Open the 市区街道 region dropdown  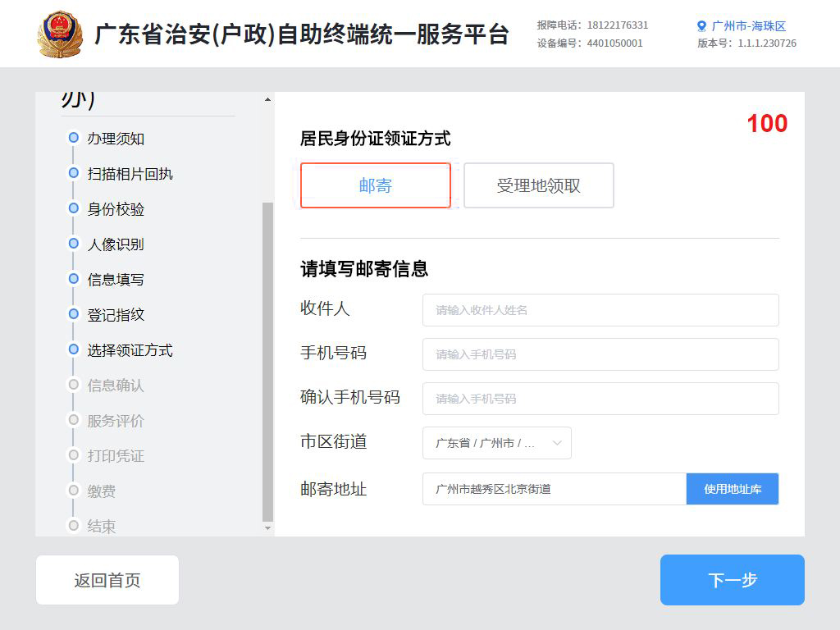pos(496,443)
